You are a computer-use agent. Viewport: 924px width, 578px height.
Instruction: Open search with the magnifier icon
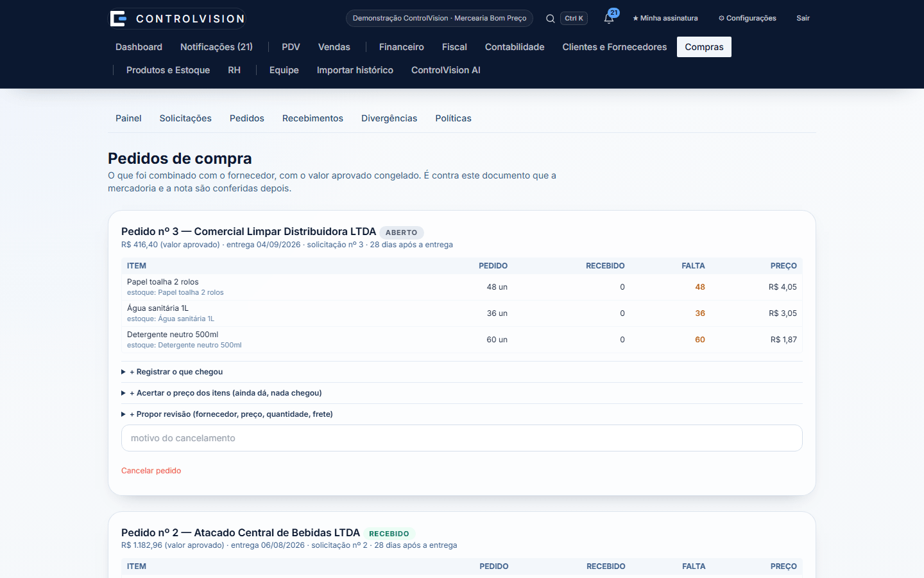click(551, 19)
